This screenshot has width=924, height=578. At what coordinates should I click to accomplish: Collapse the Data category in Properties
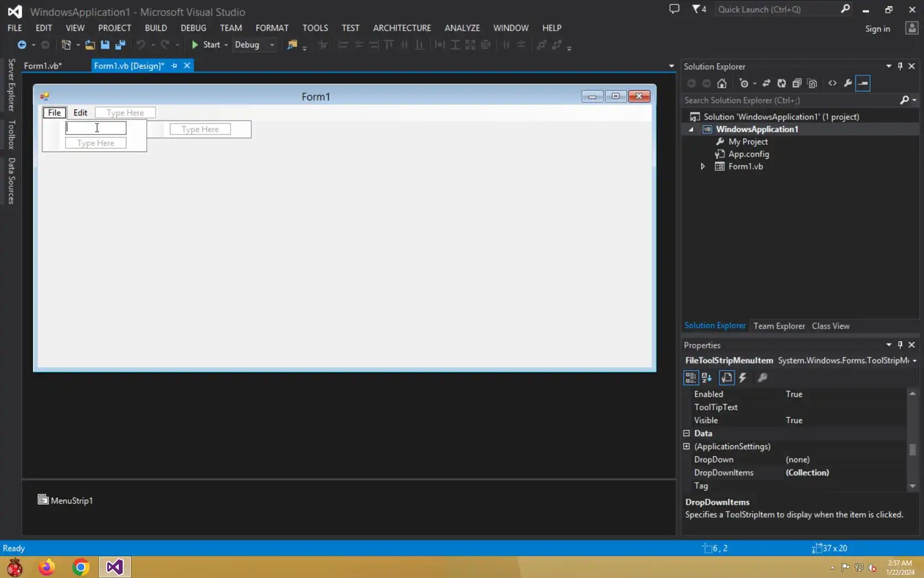686,433
